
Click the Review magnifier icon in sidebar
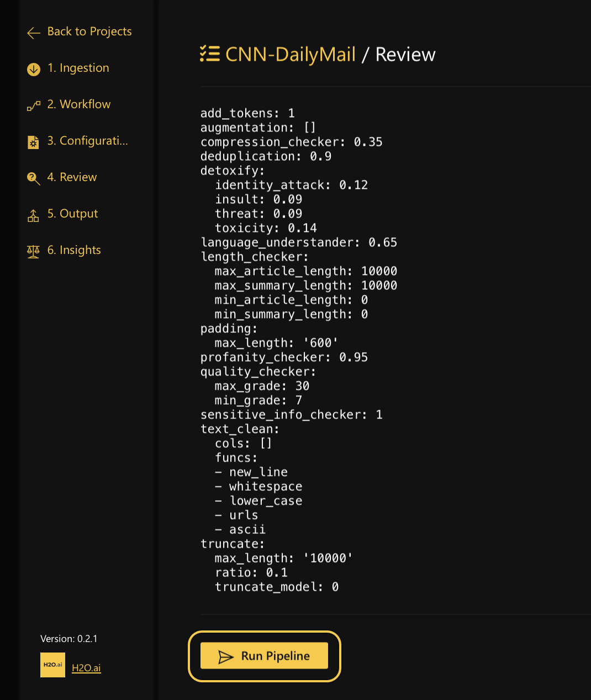point(34,178)
